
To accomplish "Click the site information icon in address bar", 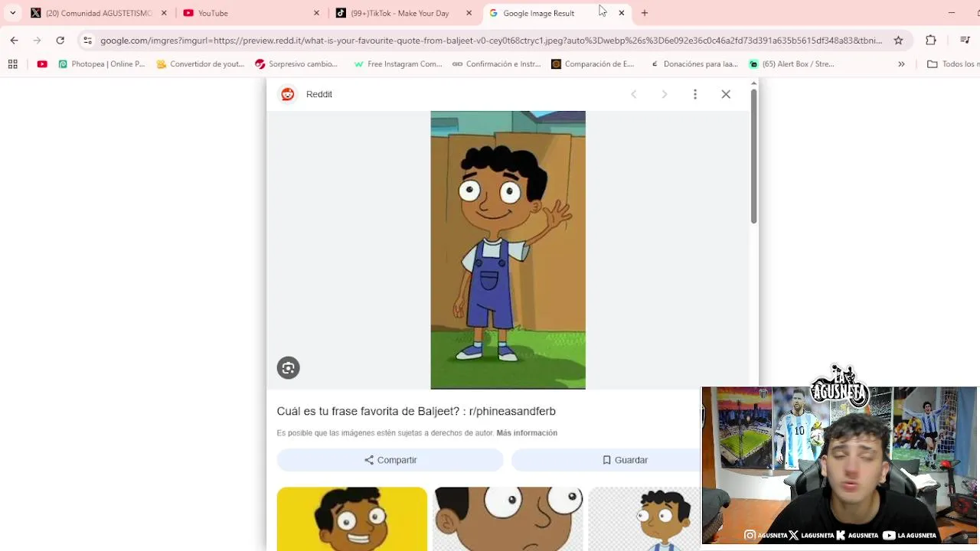I will [87, 41].
